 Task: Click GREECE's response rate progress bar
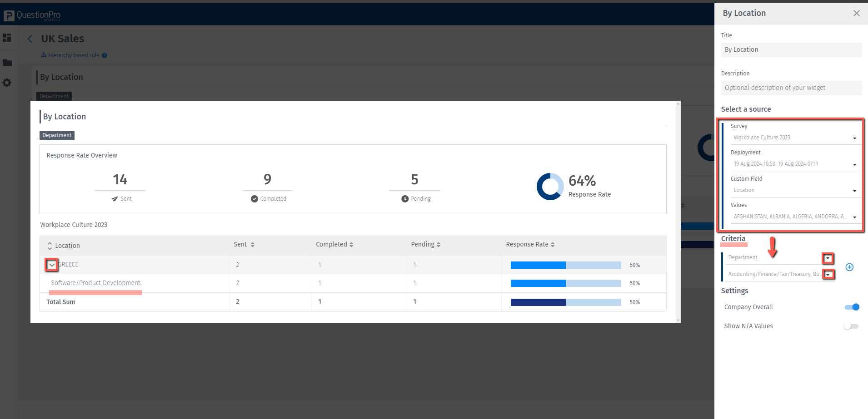(x=566, y=265)
